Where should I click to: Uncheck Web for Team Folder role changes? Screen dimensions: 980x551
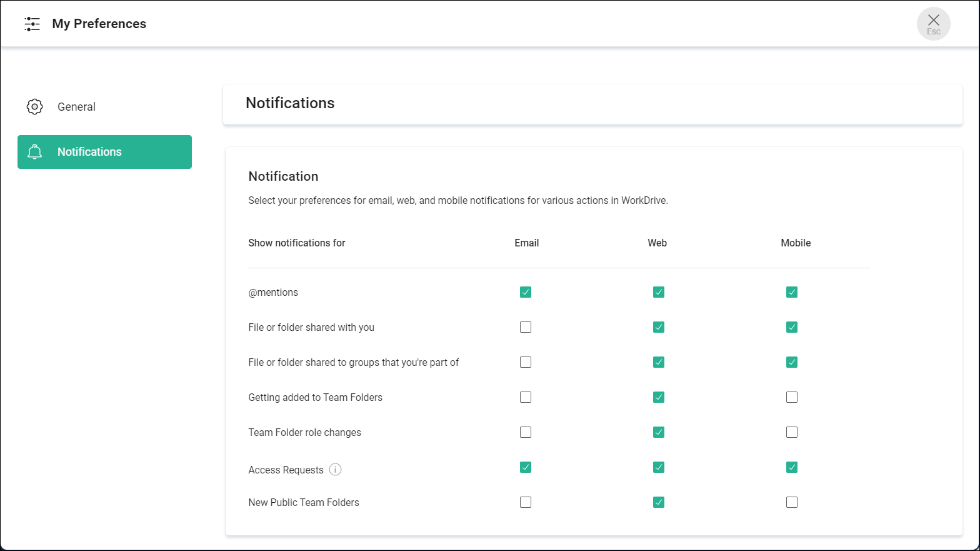[x=659, y=432]
